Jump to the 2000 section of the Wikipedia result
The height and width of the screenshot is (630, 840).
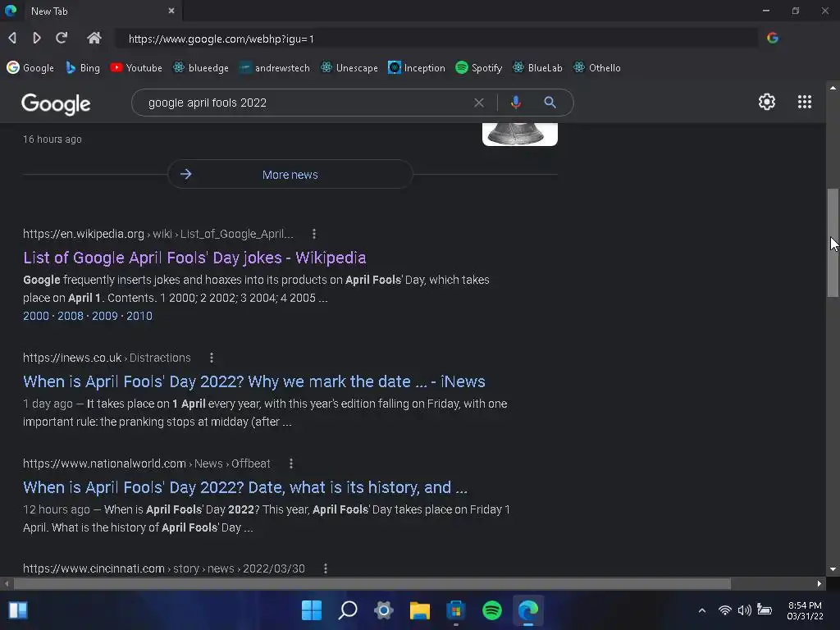click(x=36, y=316)
